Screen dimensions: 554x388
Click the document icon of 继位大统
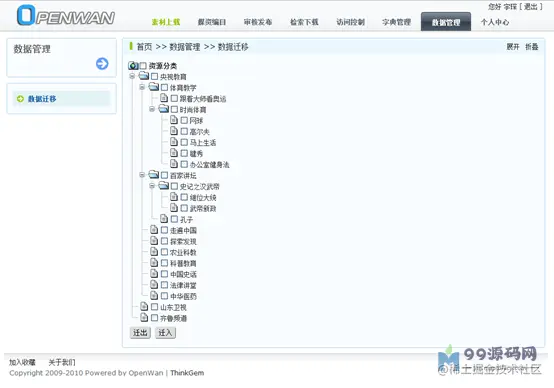(174, 196)
